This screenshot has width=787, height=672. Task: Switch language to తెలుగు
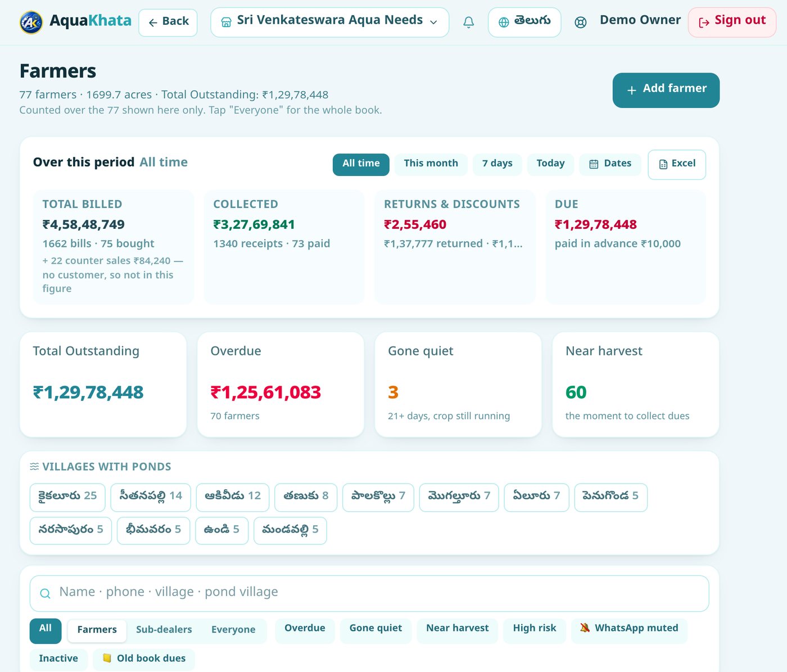pos(524,22)
